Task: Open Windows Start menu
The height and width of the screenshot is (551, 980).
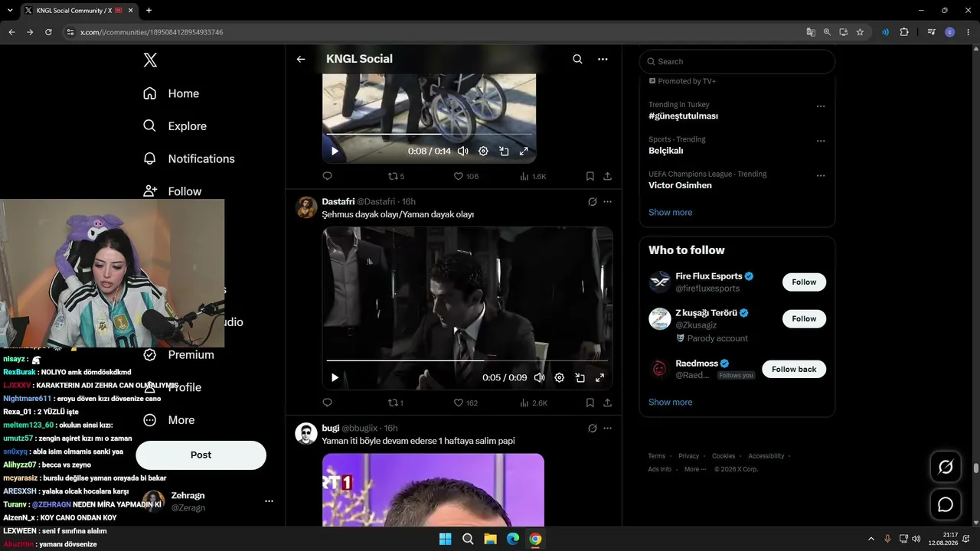Action: point(445,539)
